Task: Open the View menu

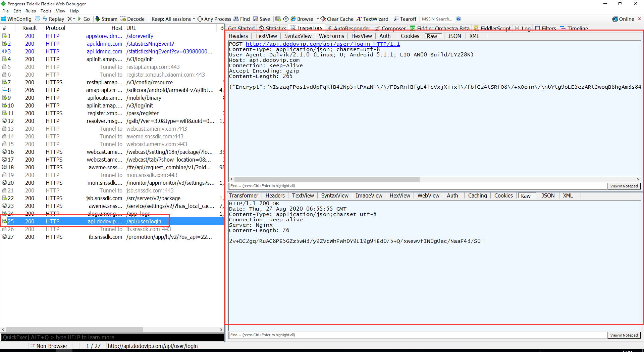Action: (60, 11)
